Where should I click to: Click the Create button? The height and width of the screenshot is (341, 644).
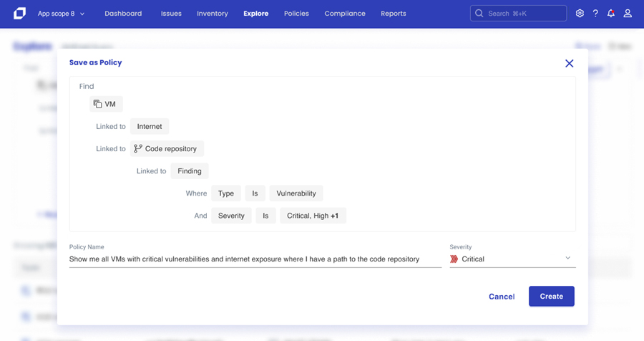point(551,296)
